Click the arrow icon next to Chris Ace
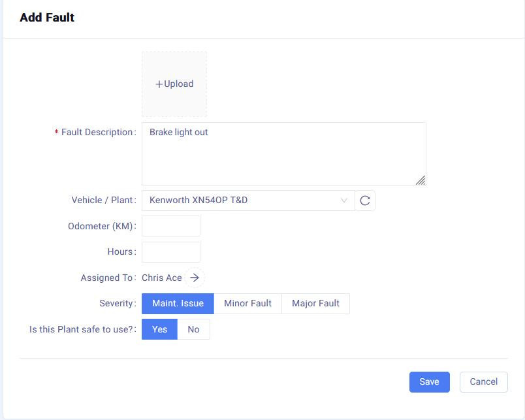 click(x=194, y=278)
